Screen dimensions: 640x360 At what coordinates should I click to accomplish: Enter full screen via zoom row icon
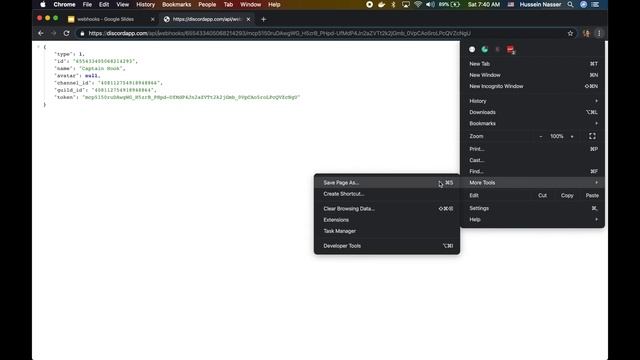tap(592, 136)
